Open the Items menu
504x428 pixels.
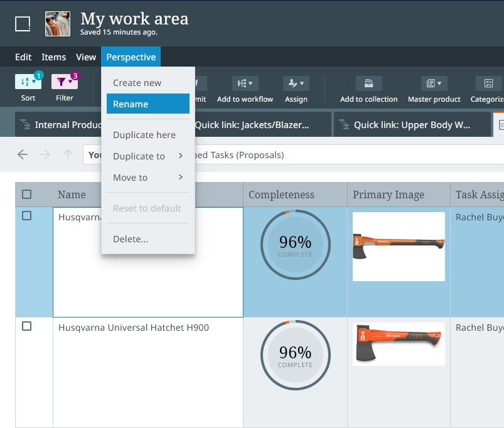point(53,57)
